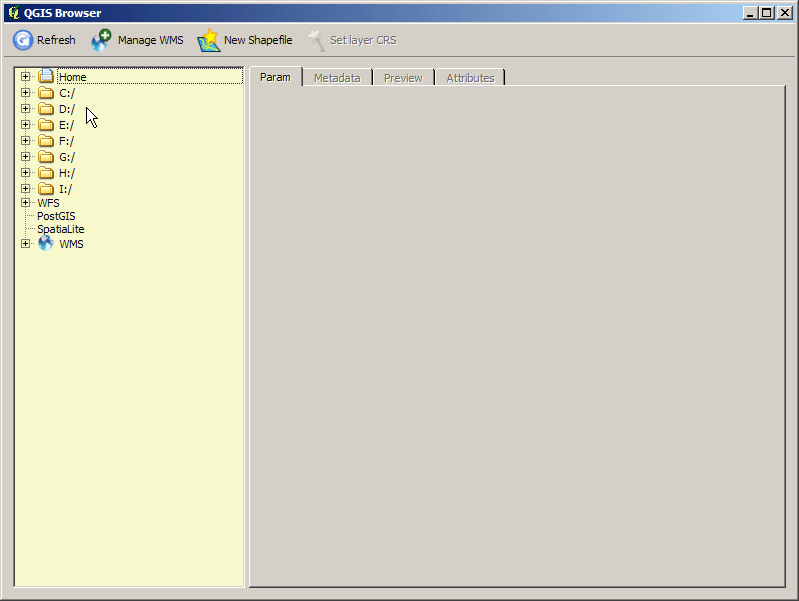The image size is (799, 601).
Task: Click the WMS globe icon in tree
Action: click(46, 243)
